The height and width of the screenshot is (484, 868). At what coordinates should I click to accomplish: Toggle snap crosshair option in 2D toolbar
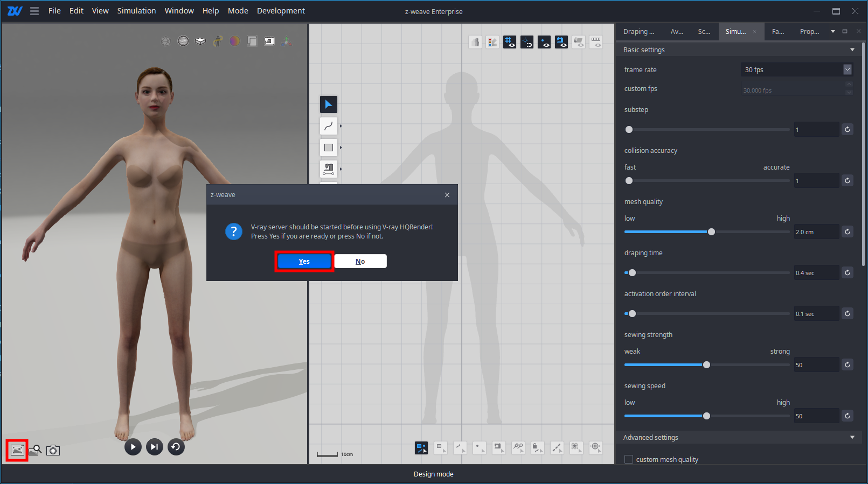tap(527, 42)
